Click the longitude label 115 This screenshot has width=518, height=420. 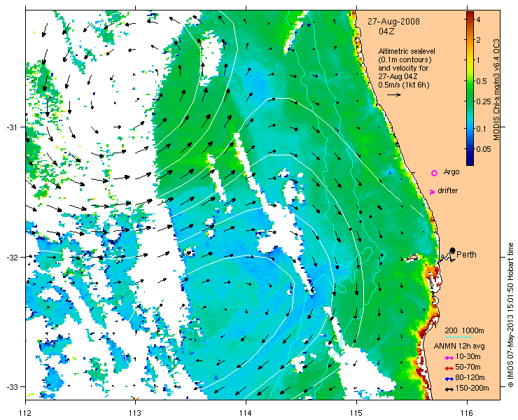(x=356, y=413)
